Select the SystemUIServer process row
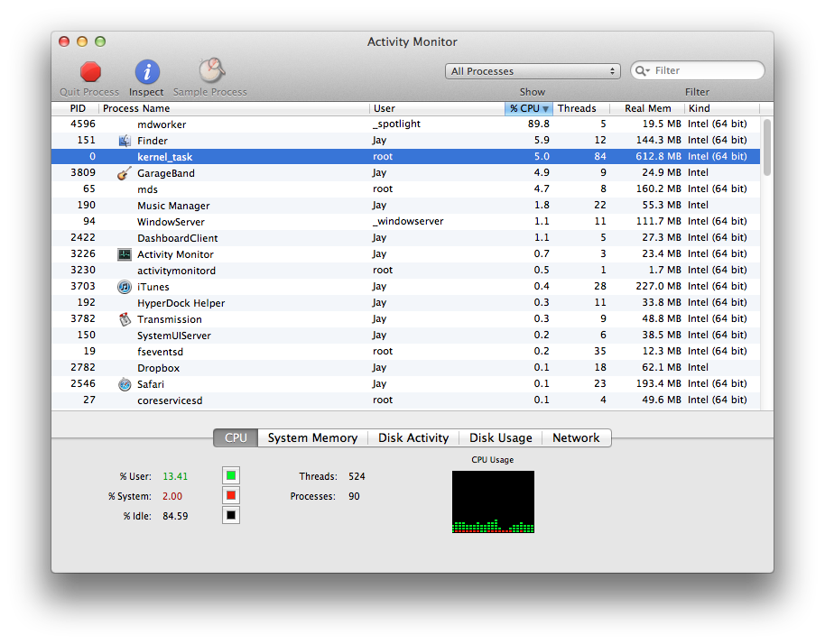The width and height of the screenshot is (825, 644). point(405,336)
